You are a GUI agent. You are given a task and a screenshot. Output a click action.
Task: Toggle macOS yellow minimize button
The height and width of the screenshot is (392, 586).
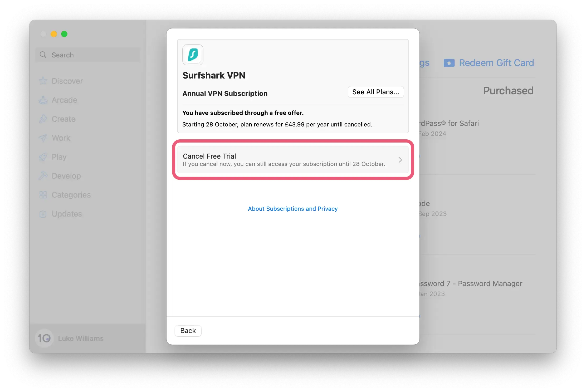click(53, 34)
